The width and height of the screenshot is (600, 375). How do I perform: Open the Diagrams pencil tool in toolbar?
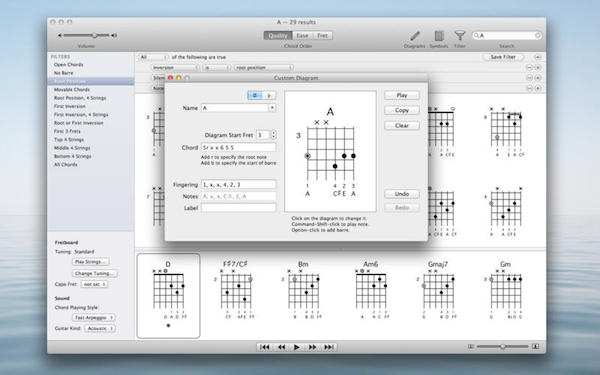pyautogui.click(x=414, y=36)
